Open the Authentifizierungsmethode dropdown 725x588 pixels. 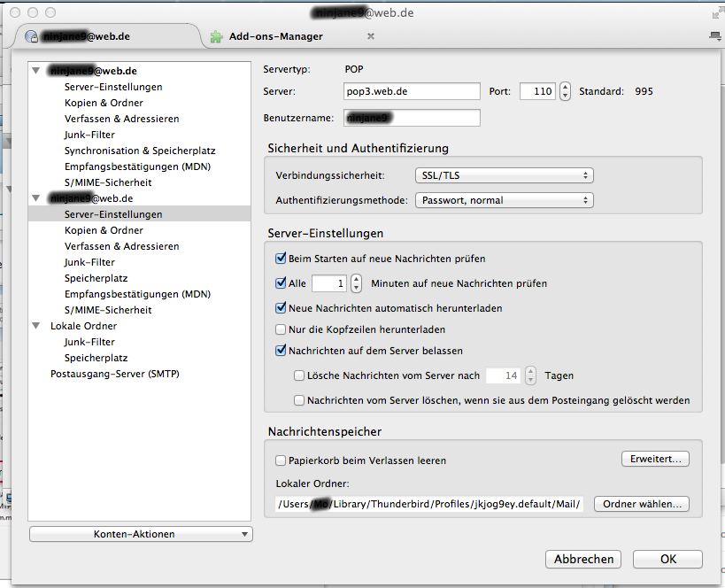tap(504, 200)
